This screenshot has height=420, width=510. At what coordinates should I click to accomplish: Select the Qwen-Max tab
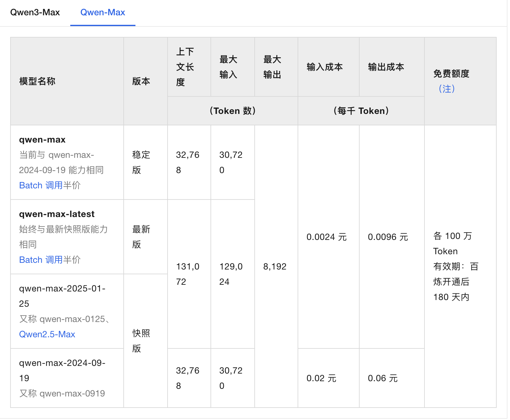[x=102, y=12]
